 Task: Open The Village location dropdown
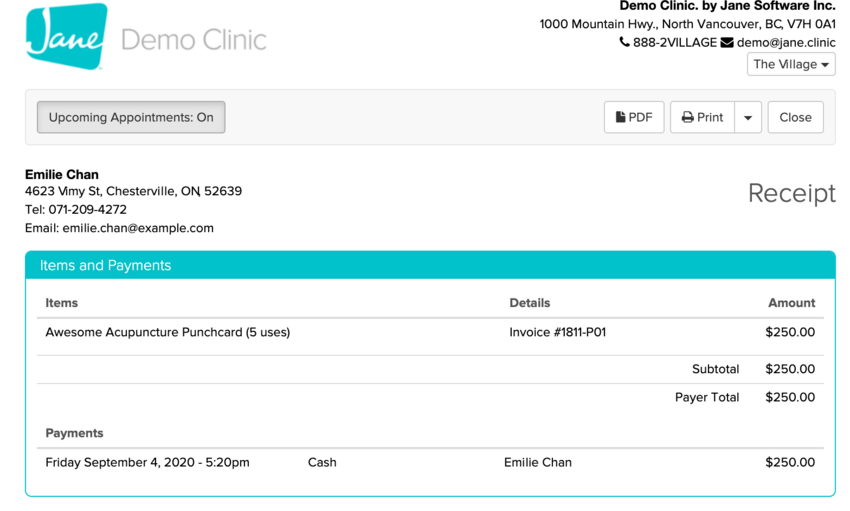791,64
